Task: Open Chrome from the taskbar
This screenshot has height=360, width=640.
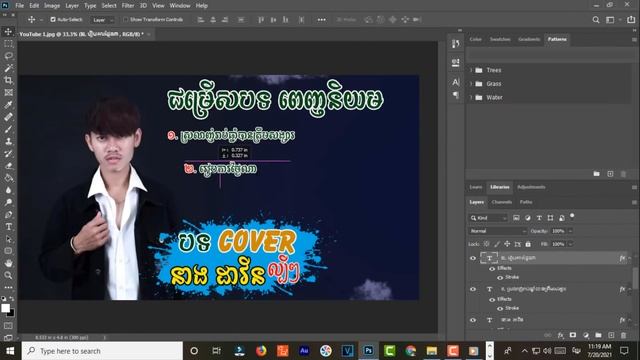Action: 411,351
